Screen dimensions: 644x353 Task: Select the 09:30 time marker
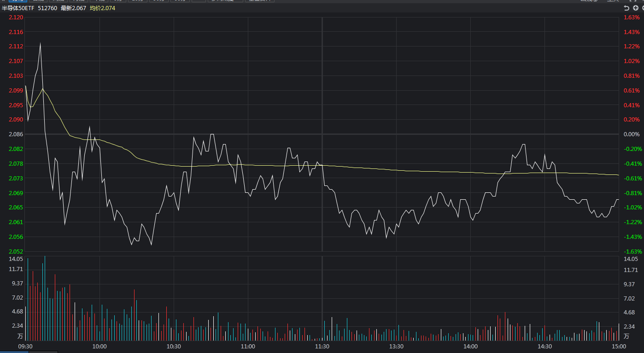pyautogui.click(x=25, y=346)
